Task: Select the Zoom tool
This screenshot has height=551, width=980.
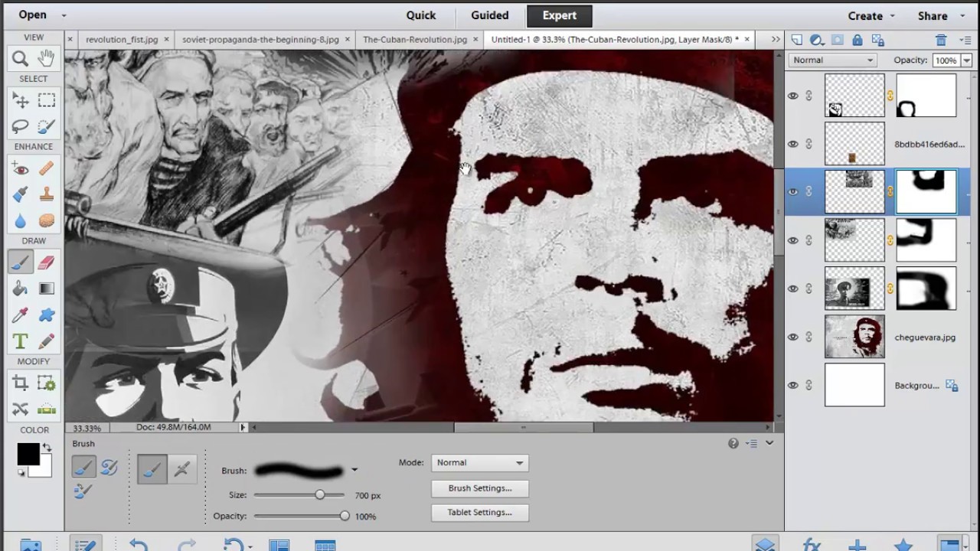Action: click(21, 58)
